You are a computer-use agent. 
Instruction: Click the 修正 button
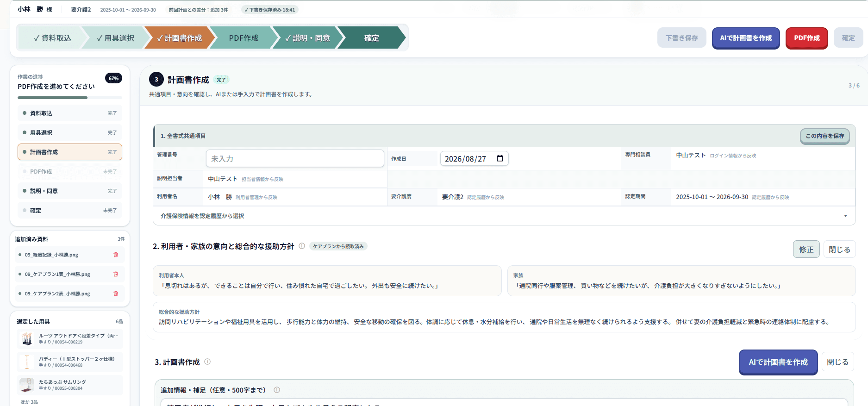[x=806, y=250]
